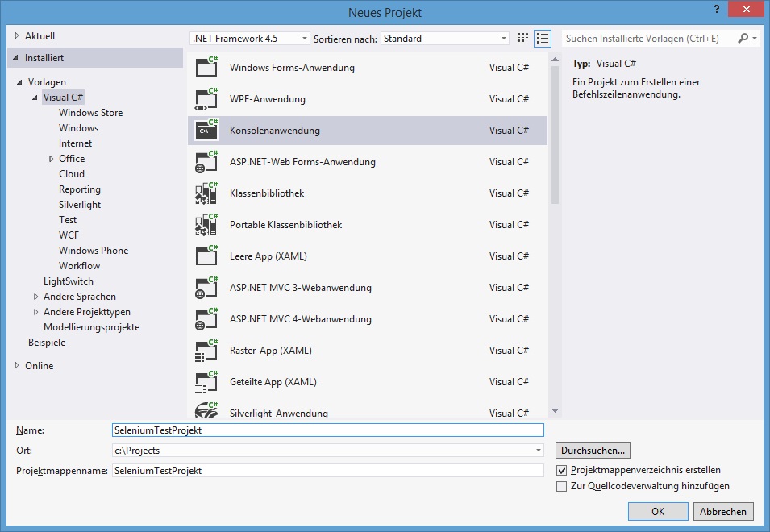Click scrollbar down arrow in template list
Image resolution: width=770 pixels, height=532 pixels.
pyautogui.click(x=555, y=410)
